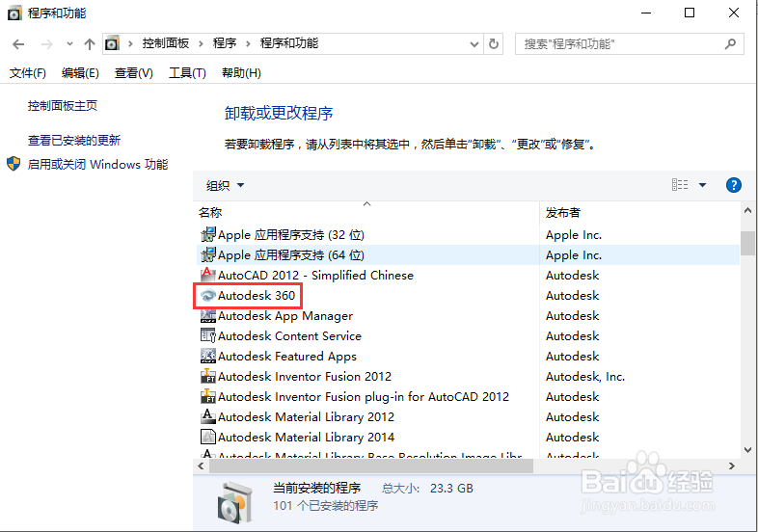Click horizontal scrollbar right arrow

point(731,466)
